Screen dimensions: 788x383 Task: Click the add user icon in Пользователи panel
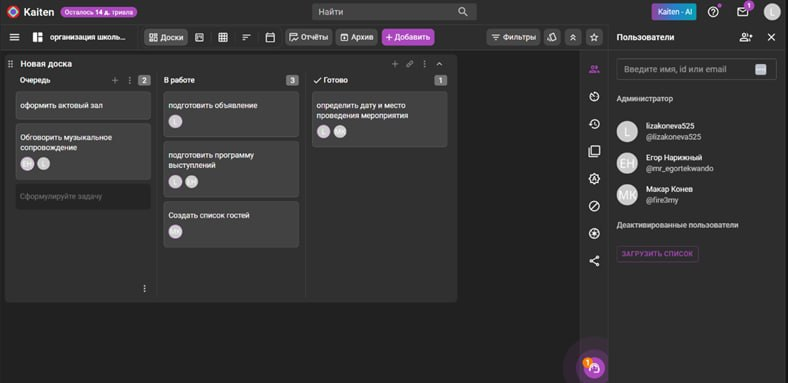click(746, 37)
